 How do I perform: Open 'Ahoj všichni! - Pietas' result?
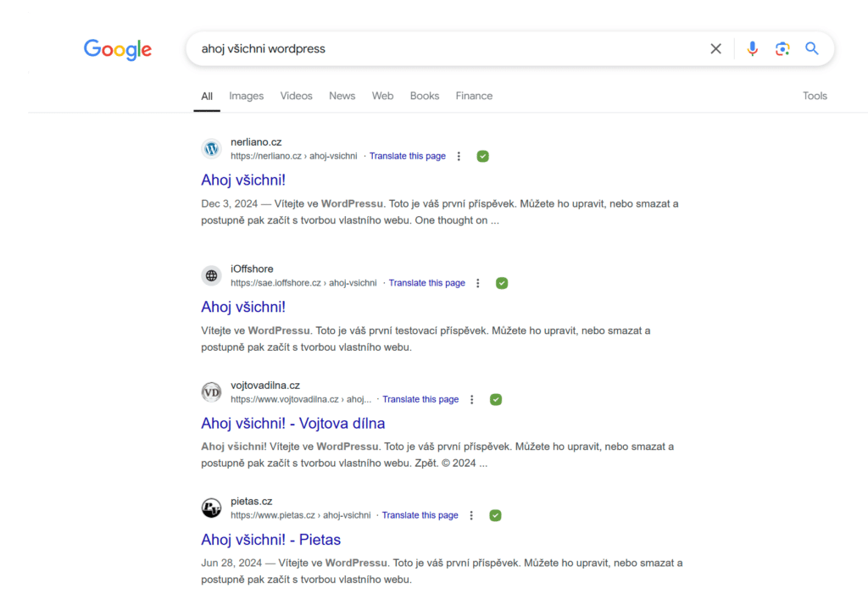point(270,539)
